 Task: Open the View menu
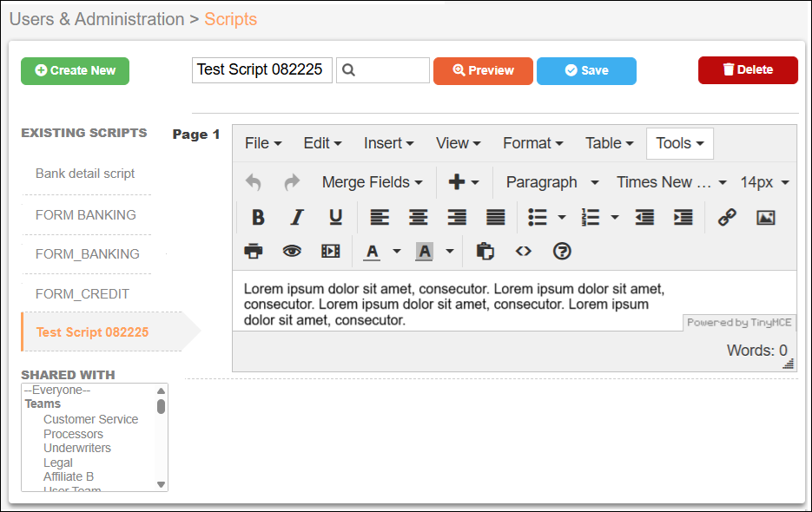(x=458, y=143)
